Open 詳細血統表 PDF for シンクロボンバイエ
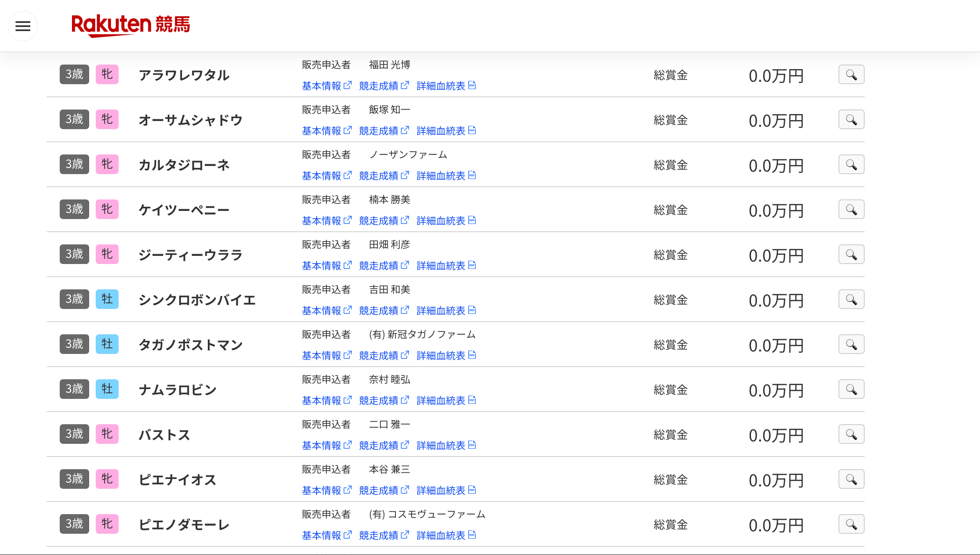Viewport: 980px width, 555px height. tap(446, 311)
